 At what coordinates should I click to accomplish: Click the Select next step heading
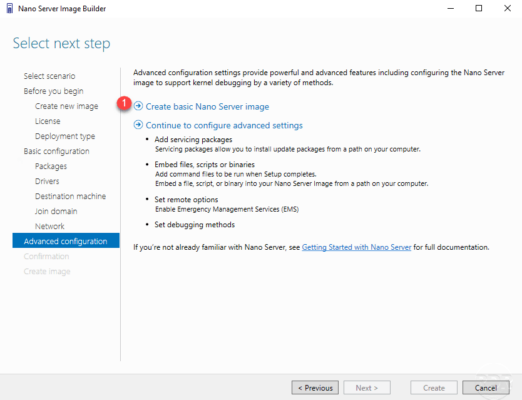tap(61, 43)
